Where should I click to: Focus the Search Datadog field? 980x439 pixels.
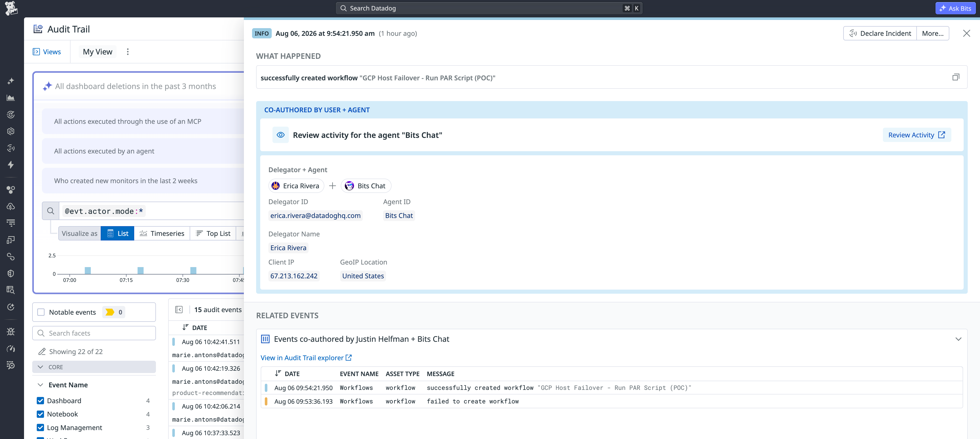[489, 8]
